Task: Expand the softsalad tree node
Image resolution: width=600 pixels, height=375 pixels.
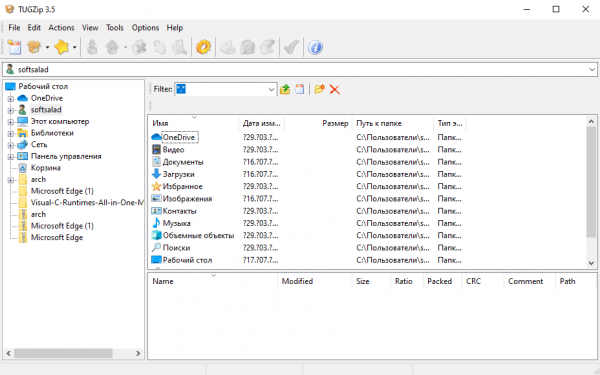Action: tap(11, 110)
